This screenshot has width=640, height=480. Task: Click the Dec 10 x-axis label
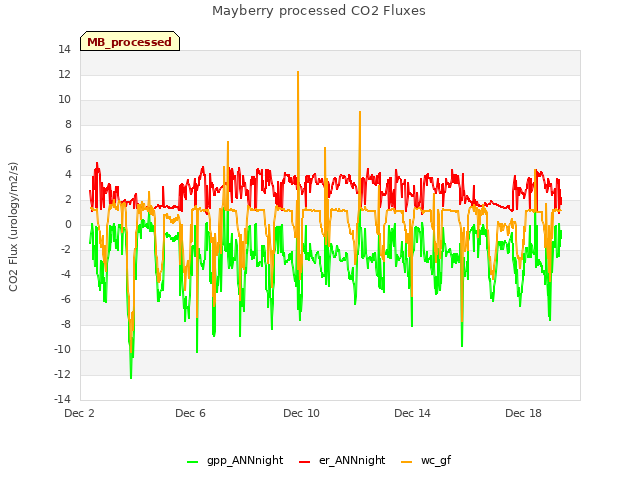click(301, 413)
